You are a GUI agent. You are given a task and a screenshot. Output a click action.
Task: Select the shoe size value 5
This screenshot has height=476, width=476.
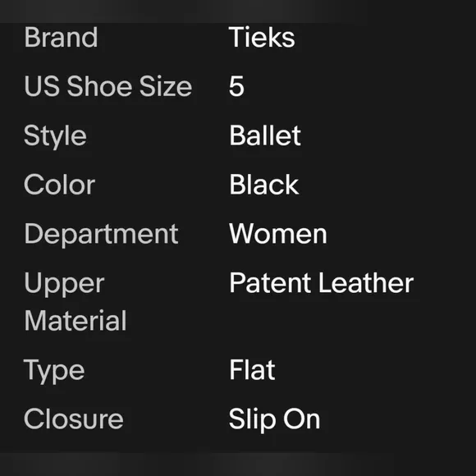[x=236, y=86]
